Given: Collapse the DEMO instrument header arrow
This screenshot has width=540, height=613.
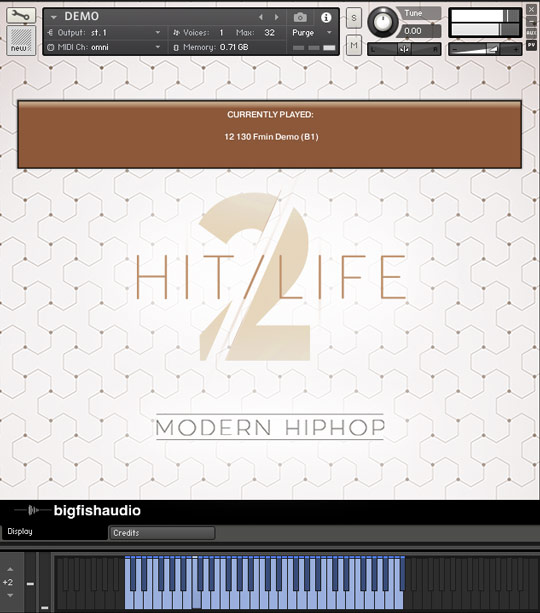Looking at the screenshot, I should click(54, 17).
